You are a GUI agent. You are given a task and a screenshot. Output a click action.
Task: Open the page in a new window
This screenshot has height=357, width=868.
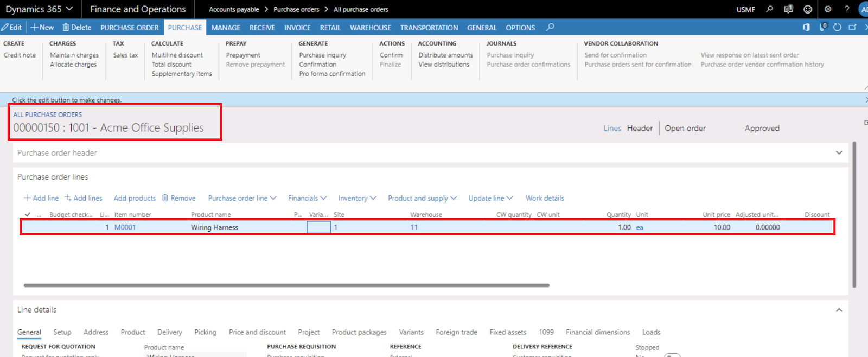pos(852,27)
